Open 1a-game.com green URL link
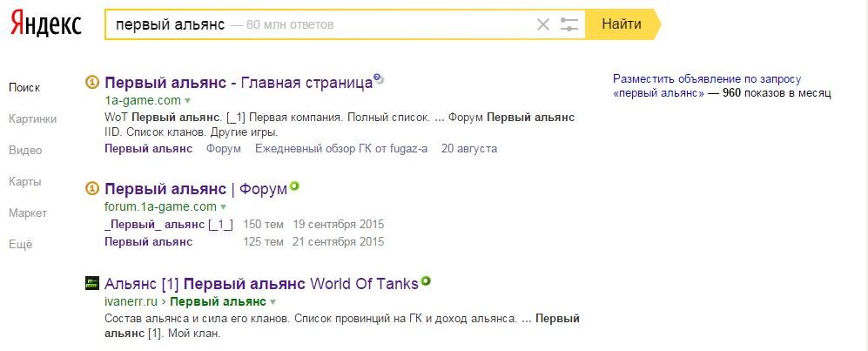The height and width of the screenshot is (351, 868). (143, 100)
